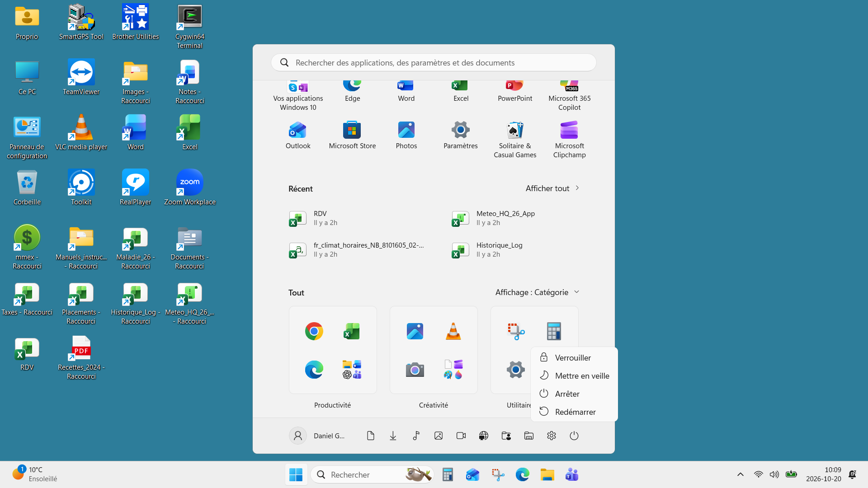Viewport: 868px width, 488px height.
Task: Open Music folder shortcut in Start footer
Action: [415, 436]
